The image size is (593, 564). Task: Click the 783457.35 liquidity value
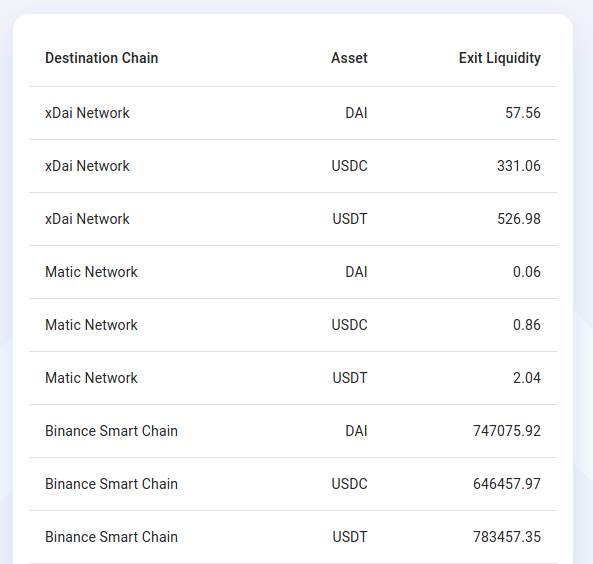point(507,537)
